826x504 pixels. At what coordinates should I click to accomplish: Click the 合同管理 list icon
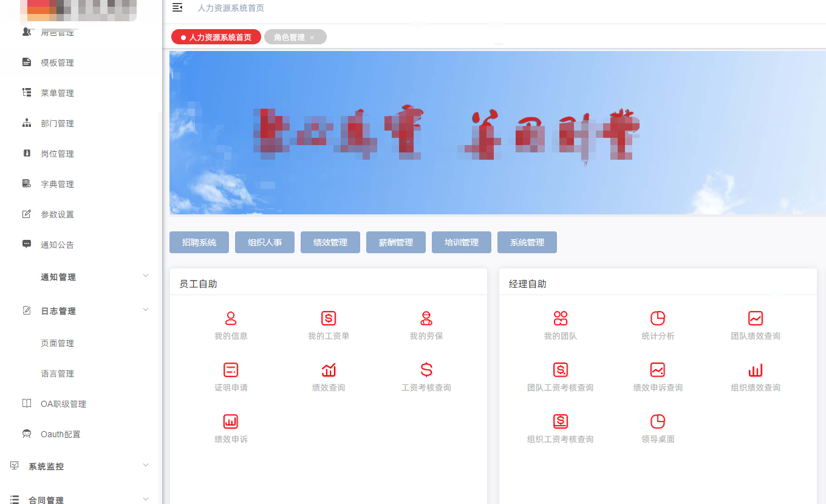point(15,500)
